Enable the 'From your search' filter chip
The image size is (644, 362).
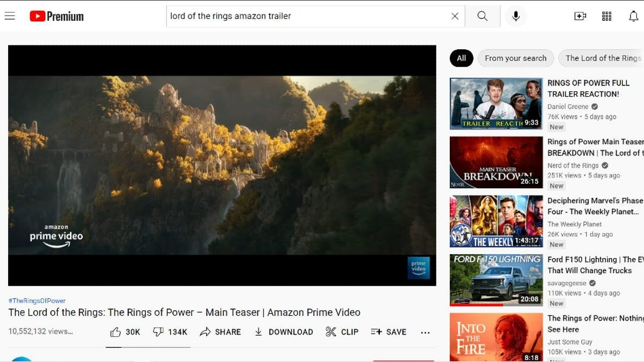[x=515, y=58]
